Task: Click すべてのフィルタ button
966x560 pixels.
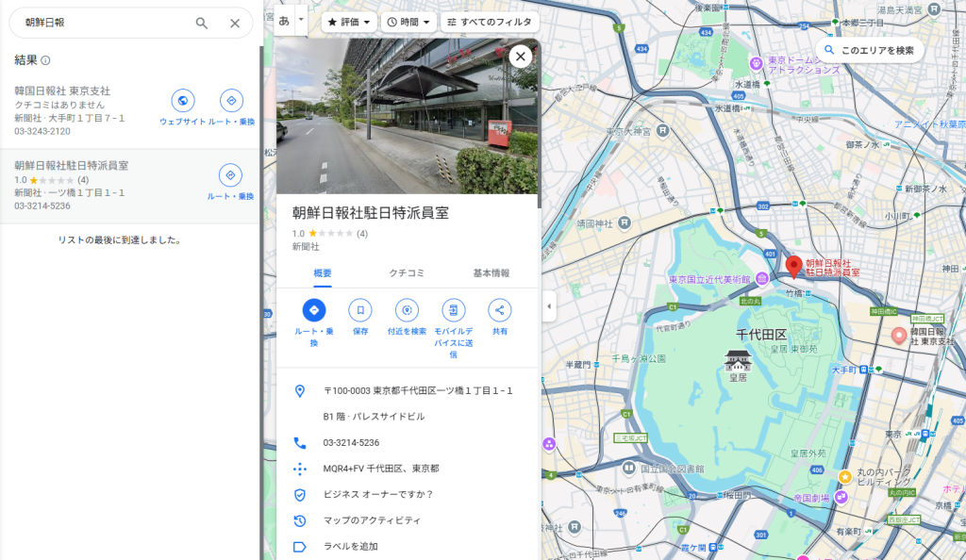Action: [x=489, y=22]
